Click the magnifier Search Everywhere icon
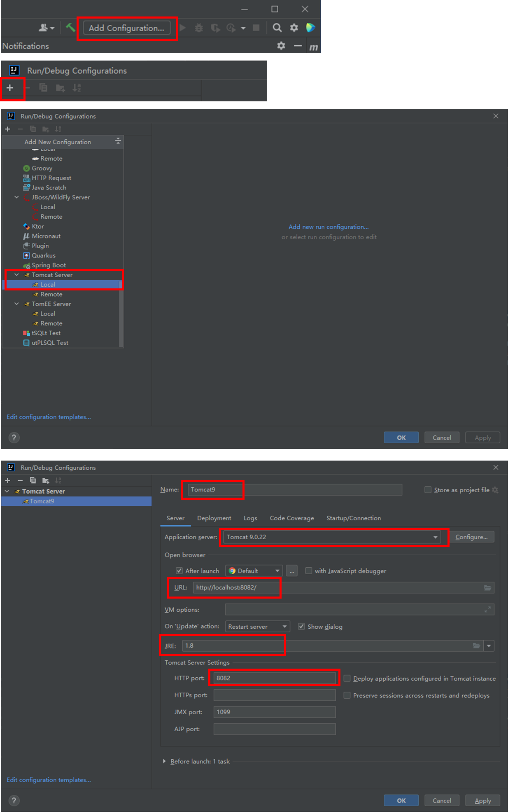Screen dimensions: 508x812 (x=277, y=28)
